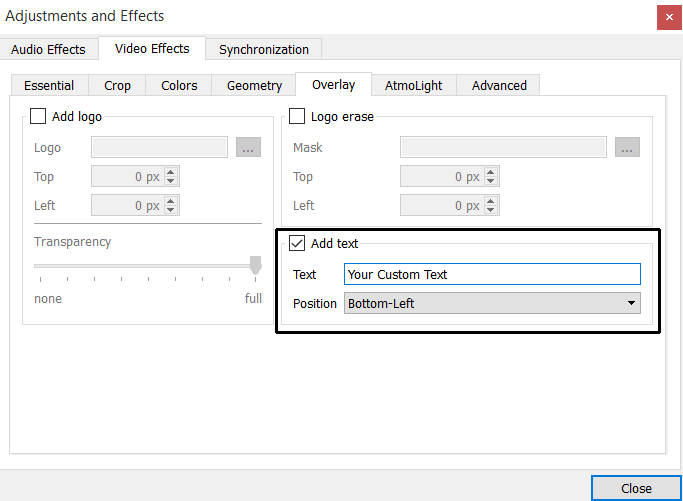Click the Mask file browse button
This screenshot has width=683, height=501.
(x=627, y=147)
